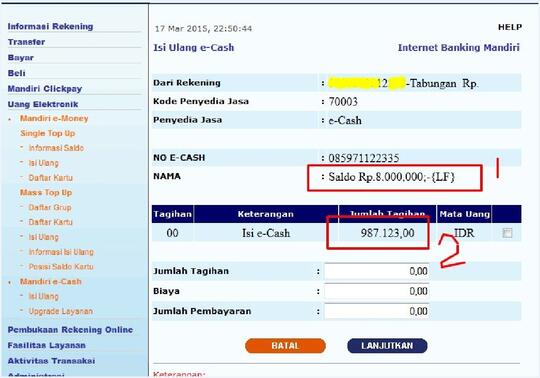
Task: Open Mandiri Clickpay menu
Action: coord(45,89)
